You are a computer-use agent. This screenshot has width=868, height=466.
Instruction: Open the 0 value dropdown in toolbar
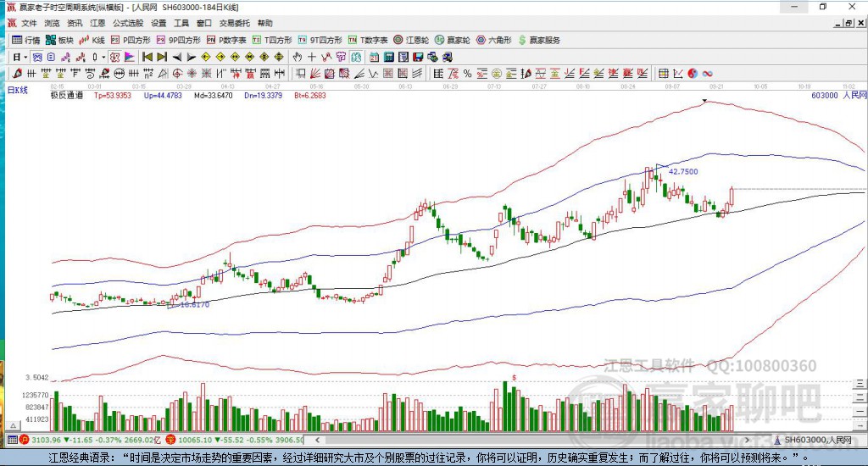(104, 57)
